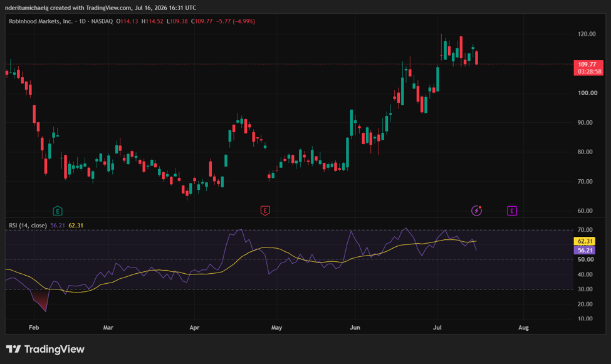Click the purple lightning event marker in July
This screenshot has height=364, width=611.
(x=476, y=211)
